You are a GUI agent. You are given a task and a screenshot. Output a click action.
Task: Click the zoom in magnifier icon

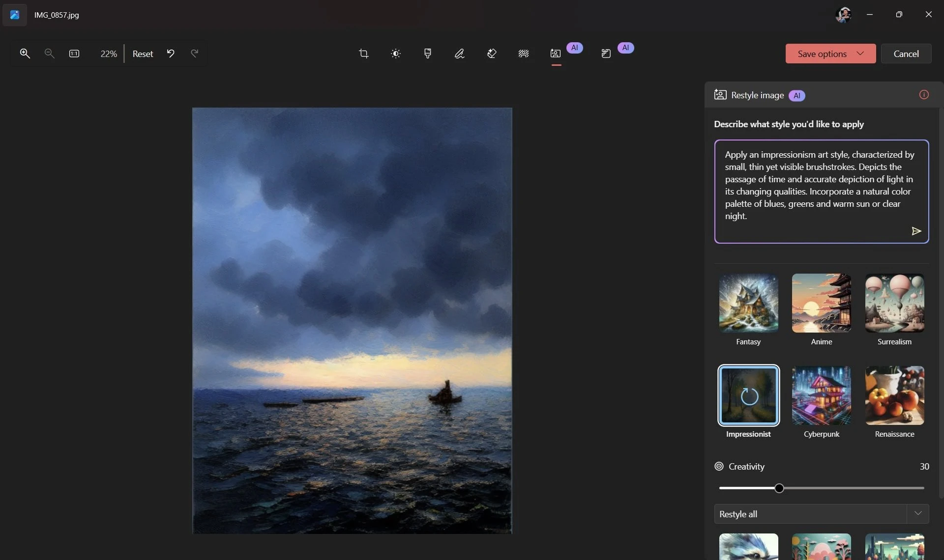pos(25,54)
